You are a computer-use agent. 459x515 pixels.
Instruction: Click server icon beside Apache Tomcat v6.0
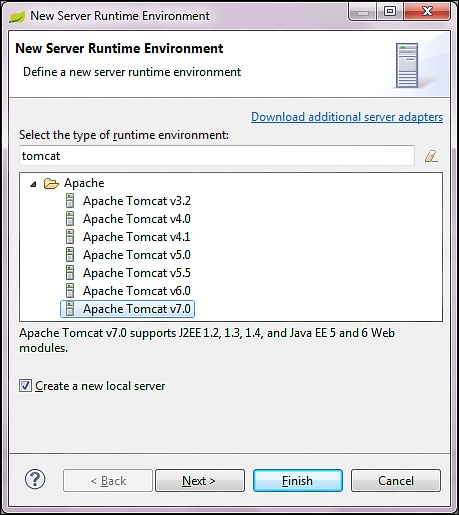pos(70,291)
